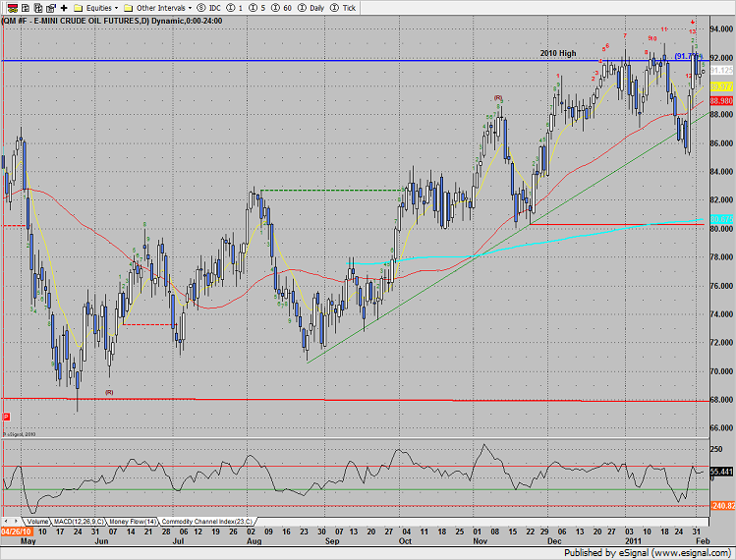Click the 91.125 last price label
The width and height of the screenshot is (736, 560).
coord(722,71)
